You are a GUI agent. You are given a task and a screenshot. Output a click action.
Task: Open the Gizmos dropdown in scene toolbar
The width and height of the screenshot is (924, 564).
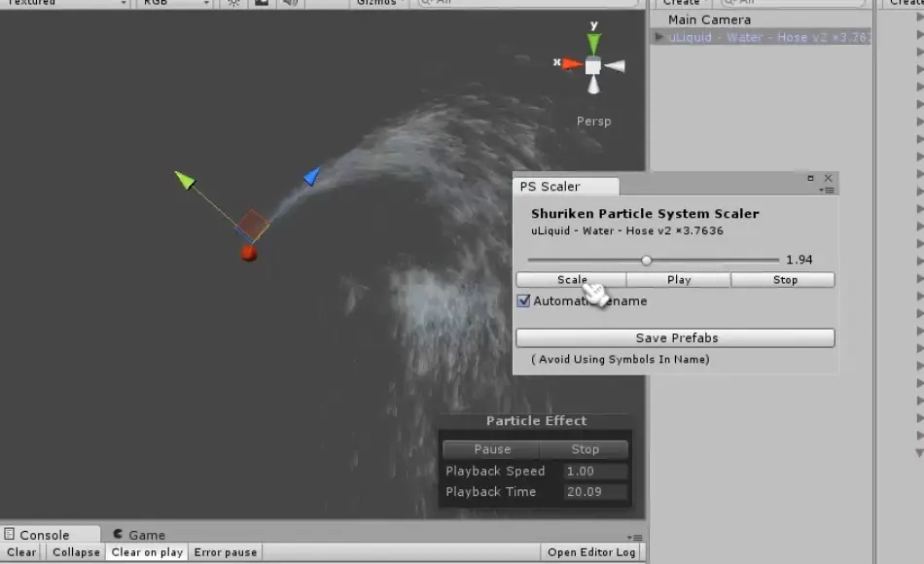(x=380, y=3)
